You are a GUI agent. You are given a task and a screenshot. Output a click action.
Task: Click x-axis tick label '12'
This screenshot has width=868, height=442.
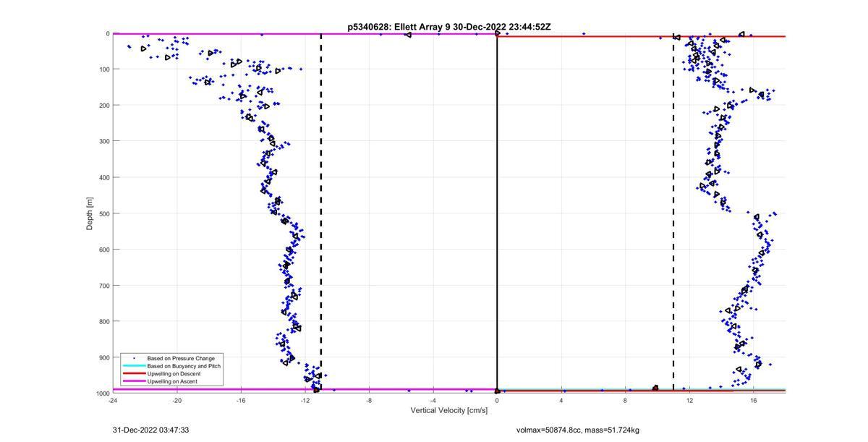pyautogui.click(x=689, y=400)
